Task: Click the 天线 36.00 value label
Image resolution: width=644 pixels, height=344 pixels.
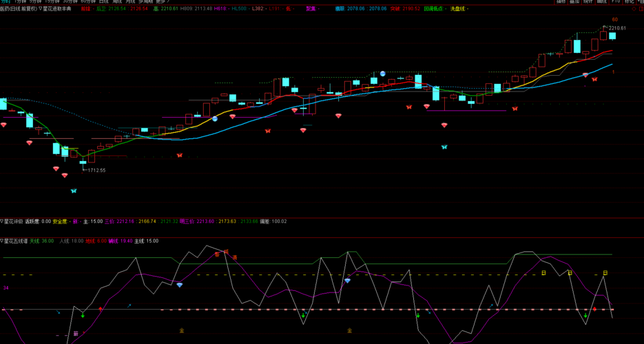Action: (42, 241)
